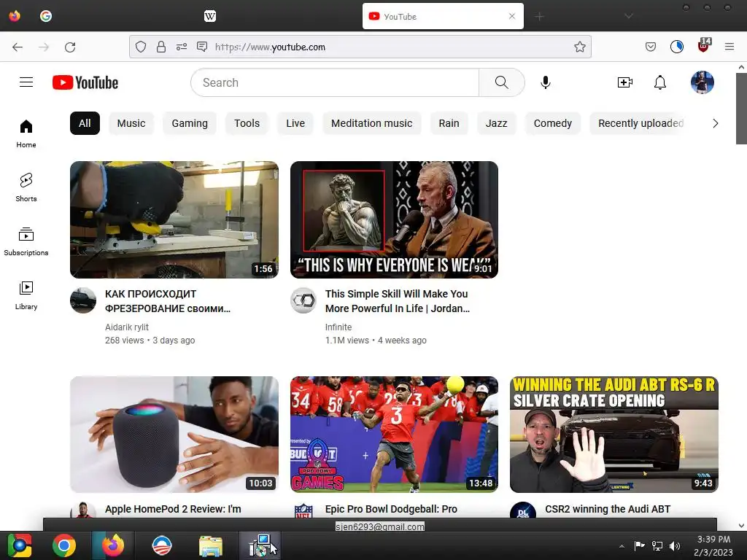
Task: Open 'Epic Pro Bowl Dodgeball' title link
Action: click(x=391, y=509)
